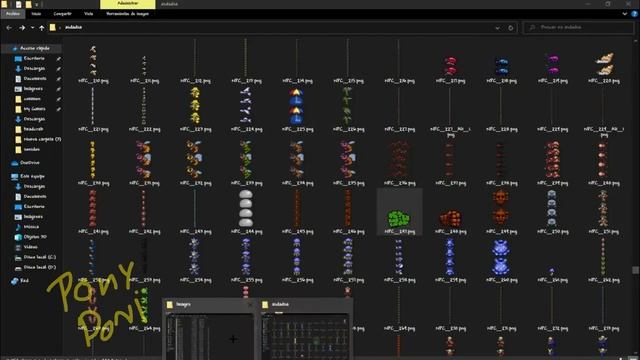The width and height of the screenshot is (640, 360).
Task: Open pinned Imágenes in quick access
Action: tap(33, 89)
